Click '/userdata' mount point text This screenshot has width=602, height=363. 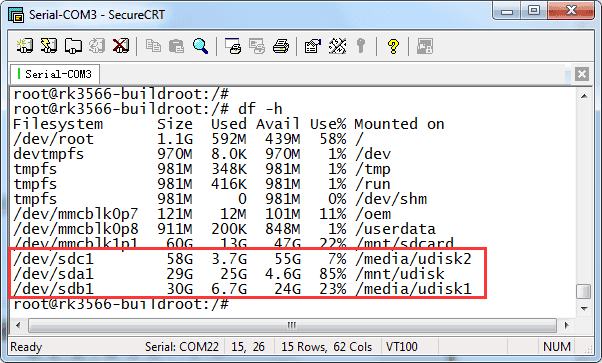395,229
